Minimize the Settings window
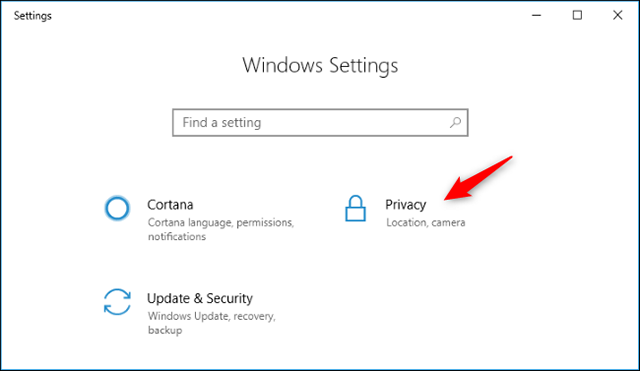 click(x=536, y=16)
